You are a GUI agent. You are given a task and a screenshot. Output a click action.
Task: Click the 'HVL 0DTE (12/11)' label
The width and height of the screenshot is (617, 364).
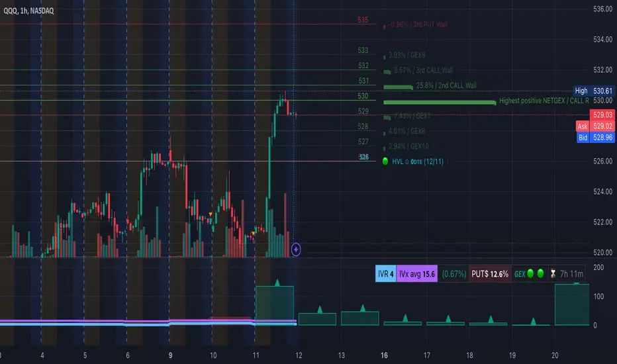(x=418, y=161)
